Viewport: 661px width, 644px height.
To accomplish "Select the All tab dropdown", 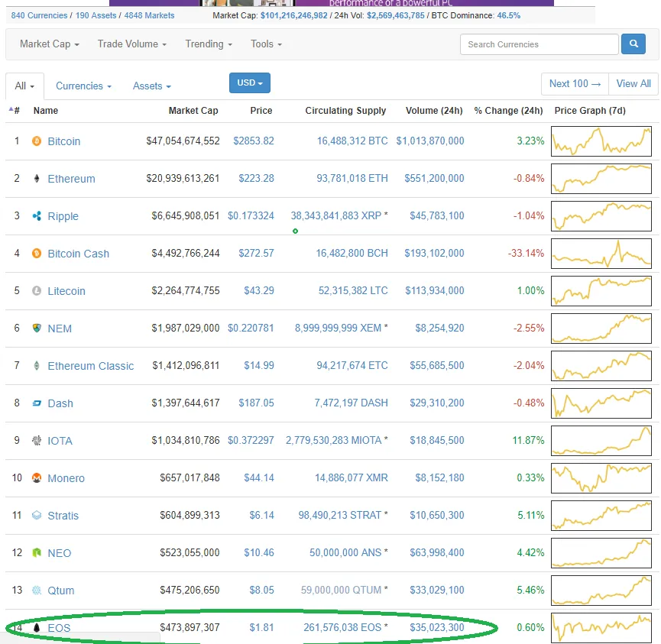I will pyautogui.click(x=24, y=86).
